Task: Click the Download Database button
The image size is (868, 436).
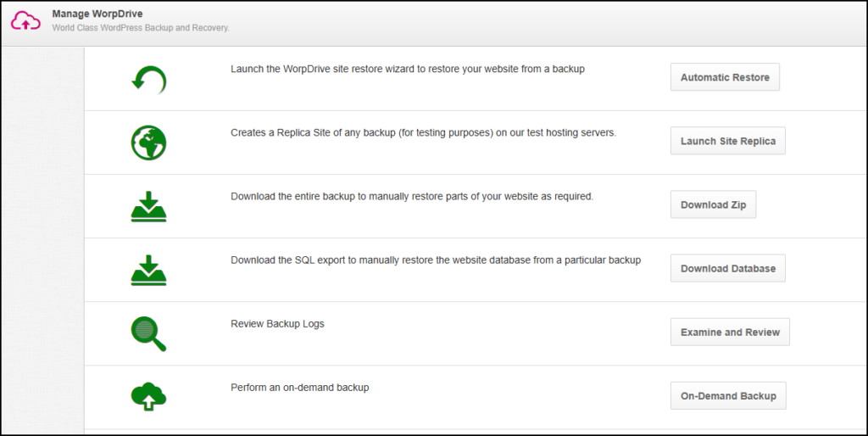Action: (727, 268)
